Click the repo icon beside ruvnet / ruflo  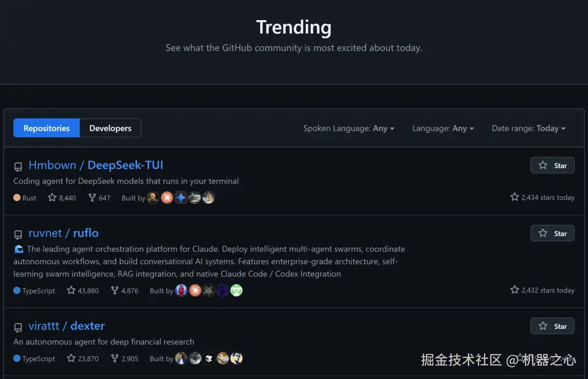(x=18, y=235)
